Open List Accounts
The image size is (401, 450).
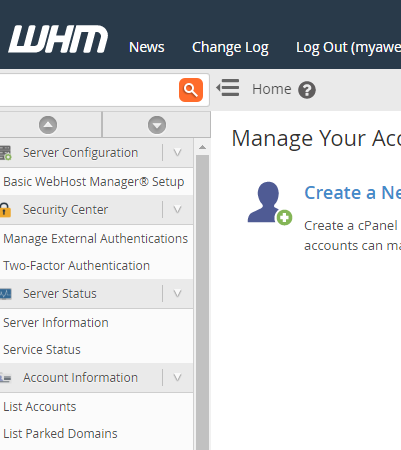pos(40,407)
